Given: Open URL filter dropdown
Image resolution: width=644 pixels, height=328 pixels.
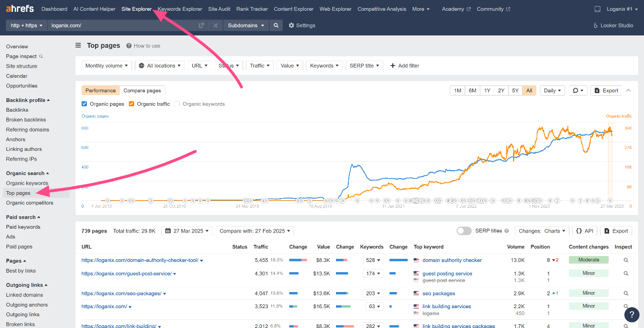Looking at the screenshot, I should click(x=199, y=65).
